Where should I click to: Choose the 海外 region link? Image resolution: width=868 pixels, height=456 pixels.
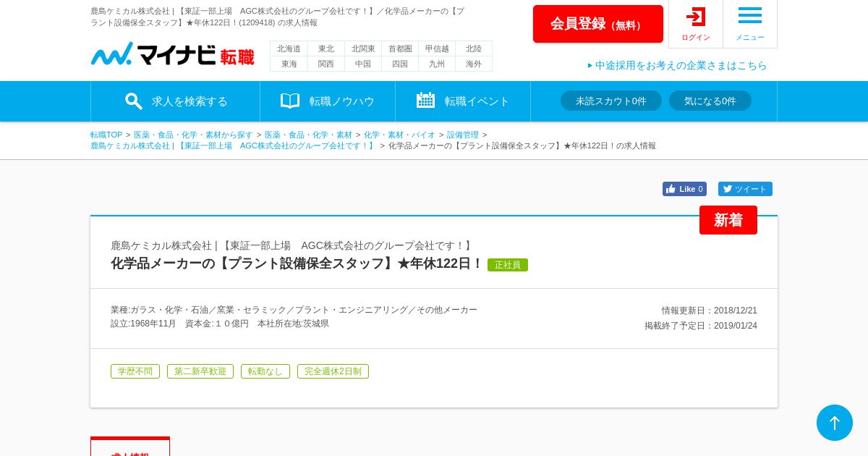click(474, 64)
